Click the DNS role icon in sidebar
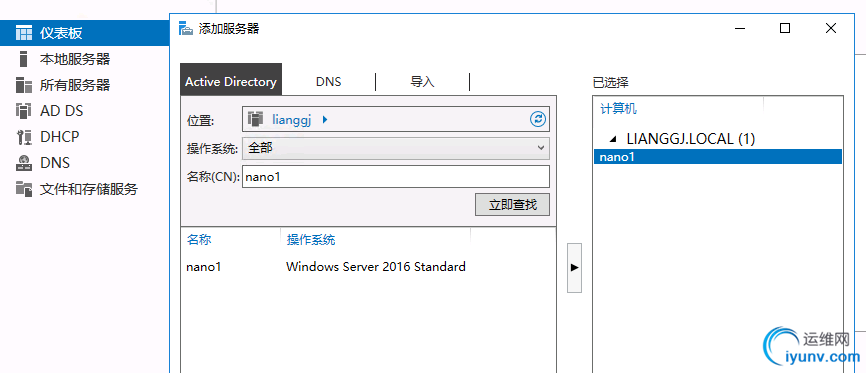Screen dimensions: 866x373 point(24,163)
